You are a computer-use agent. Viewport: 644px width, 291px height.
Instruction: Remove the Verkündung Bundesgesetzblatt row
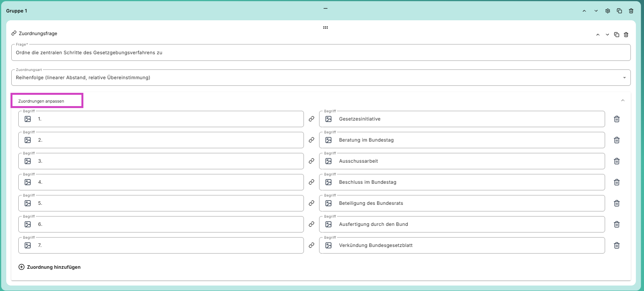point(617,245)
